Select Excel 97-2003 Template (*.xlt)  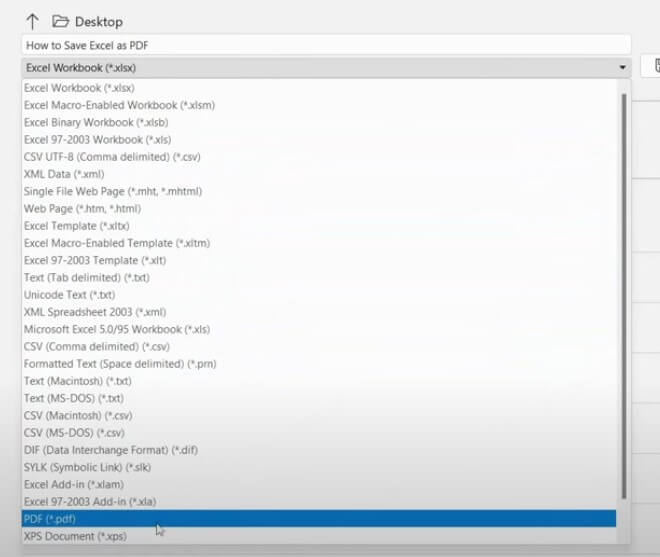pyautogui.click(x=319, y=261)
